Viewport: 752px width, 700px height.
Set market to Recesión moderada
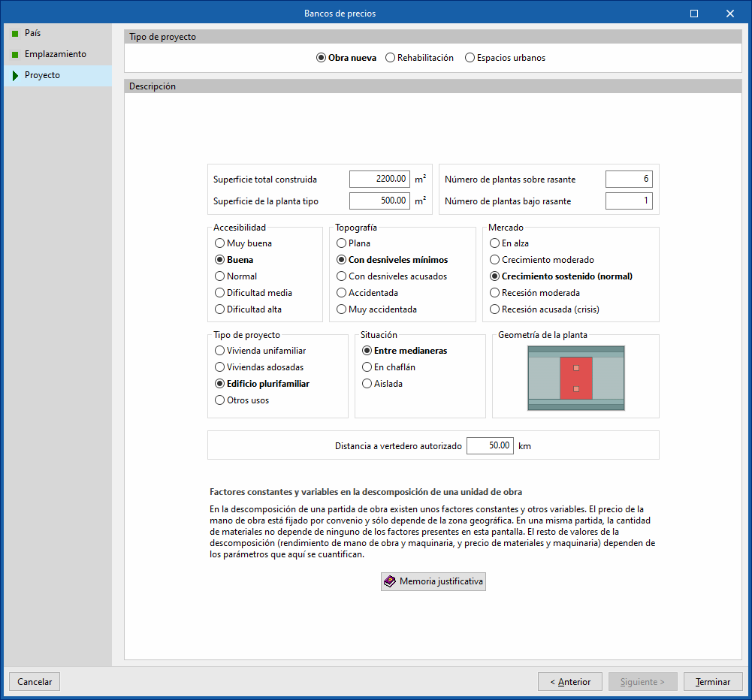coord(535,293)
